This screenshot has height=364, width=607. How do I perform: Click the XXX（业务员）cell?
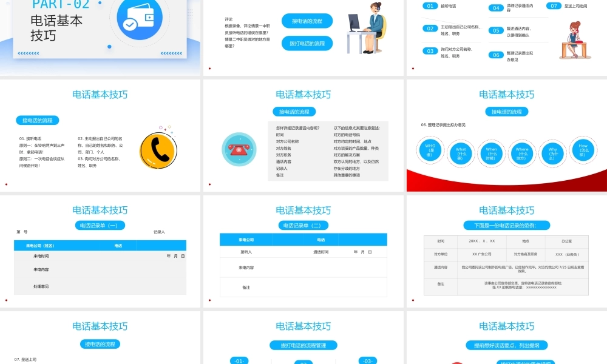coord(567,255)
